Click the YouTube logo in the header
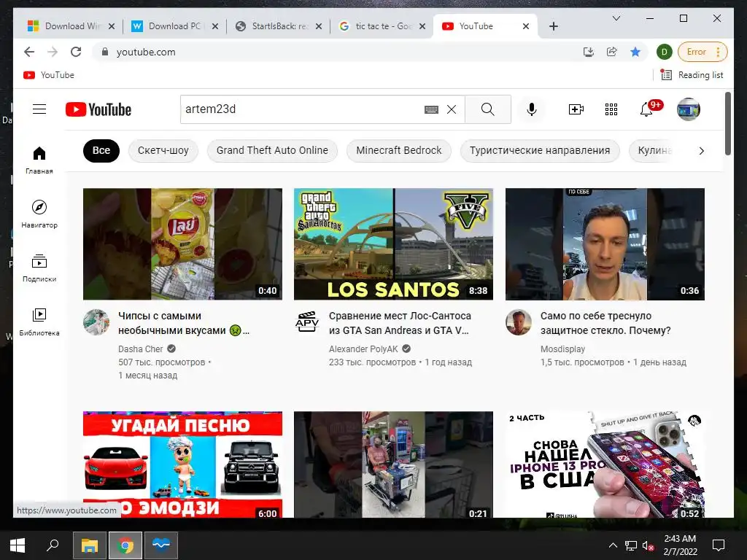The height and width of the screenshot is (560, 747). pyautogui.click(x=98, y=109)
